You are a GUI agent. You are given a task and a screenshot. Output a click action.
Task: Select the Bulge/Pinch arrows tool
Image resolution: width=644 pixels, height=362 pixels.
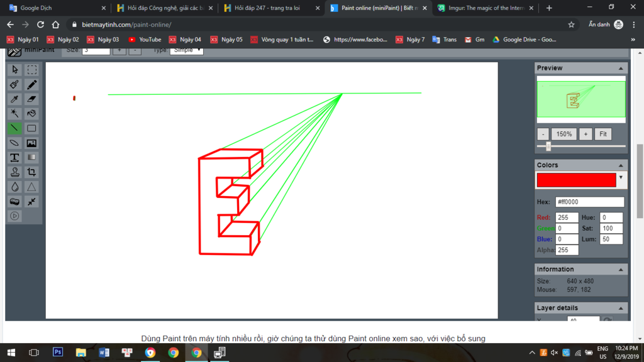tap(31, 202)
